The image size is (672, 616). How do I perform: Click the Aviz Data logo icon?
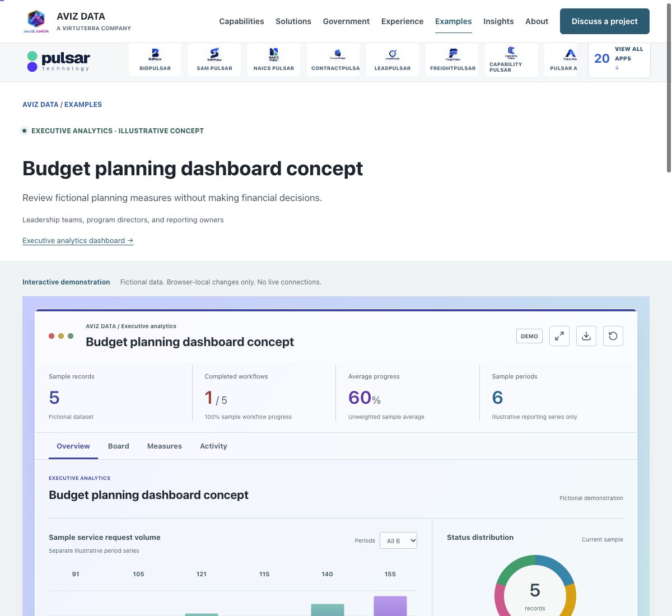36,21
